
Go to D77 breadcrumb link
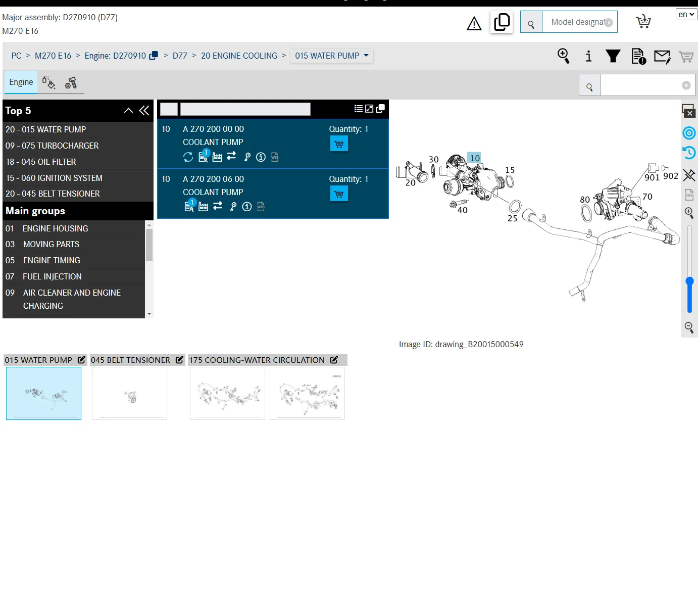pyautogui.click(x=180, y=56)
